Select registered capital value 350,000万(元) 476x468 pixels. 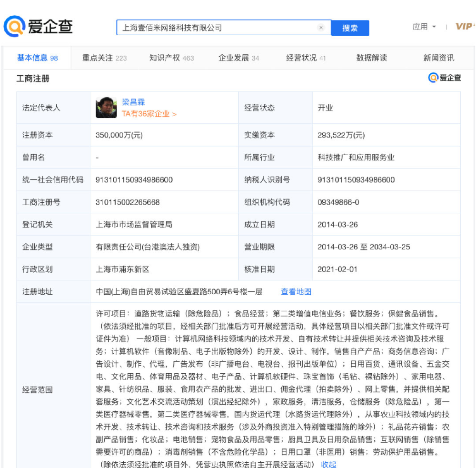point(119,135)
